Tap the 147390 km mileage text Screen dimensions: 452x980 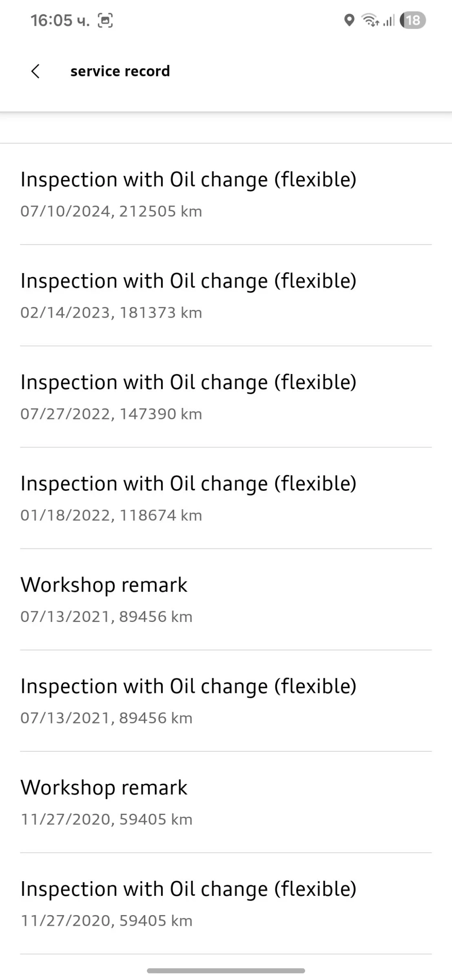click(161, 414)
